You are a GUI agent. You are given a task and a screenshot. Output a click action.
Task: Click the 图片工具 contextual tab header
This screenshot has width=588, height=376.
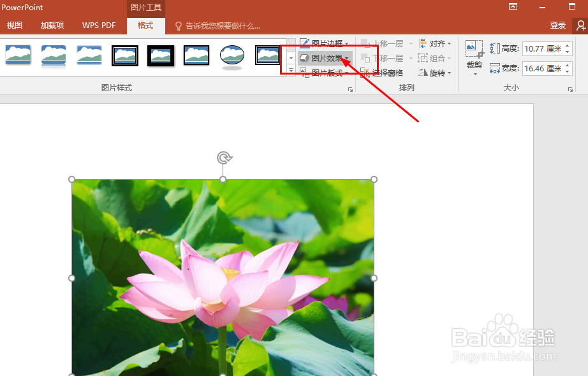pyautogui.click(x=146, y=8)
